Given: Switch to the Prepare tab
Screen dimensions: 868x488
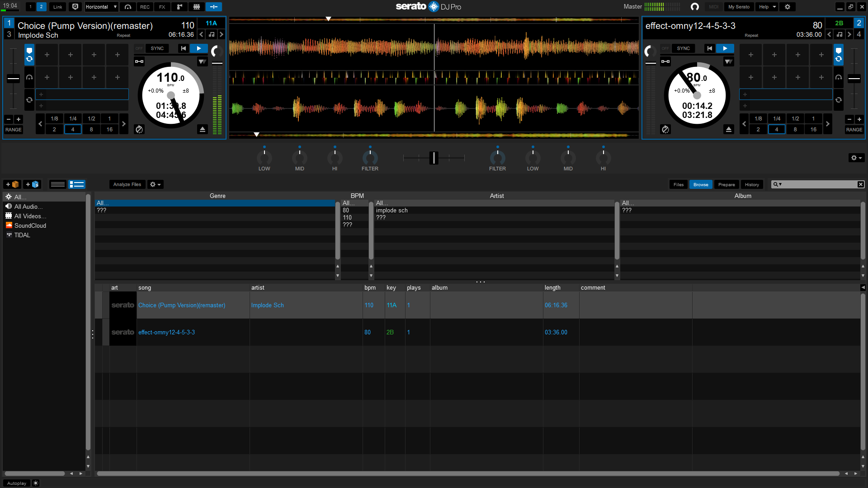Looking at the screenshot, I should point(726,184).
